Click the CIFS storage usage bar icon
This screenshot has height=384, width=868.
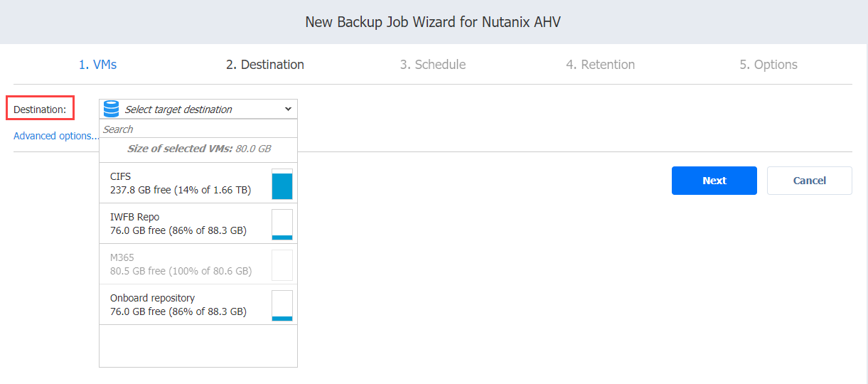282,183
